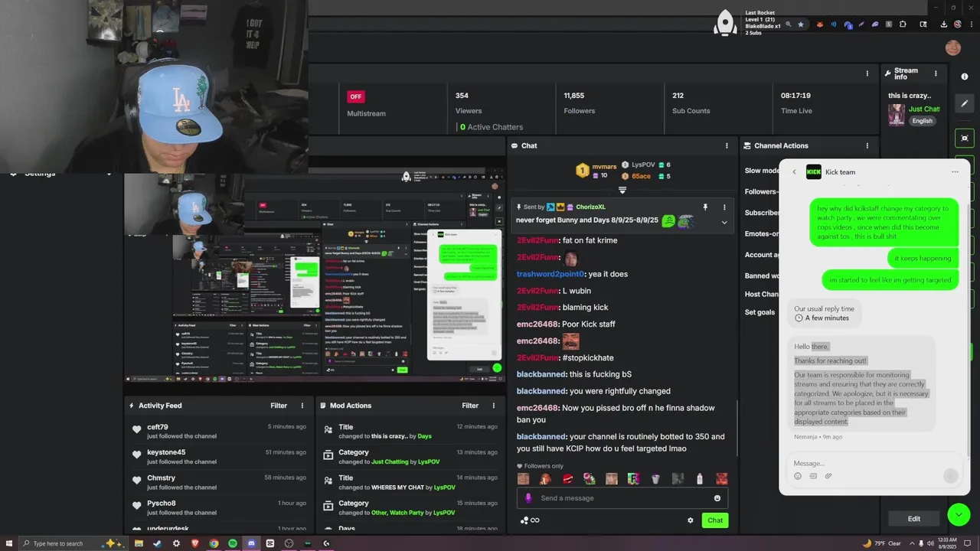Expand the pinned message chevron

pos(724,222)
